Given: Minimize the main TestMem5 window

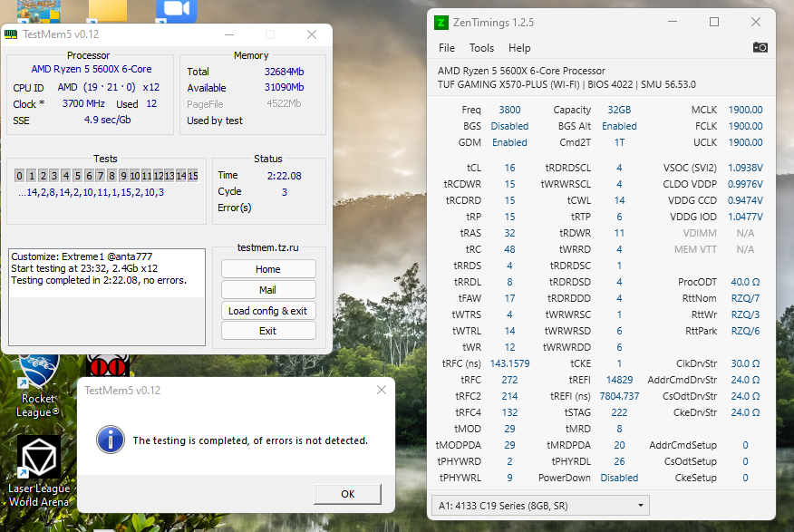Looking at the screenshot, I should (229, 34).
